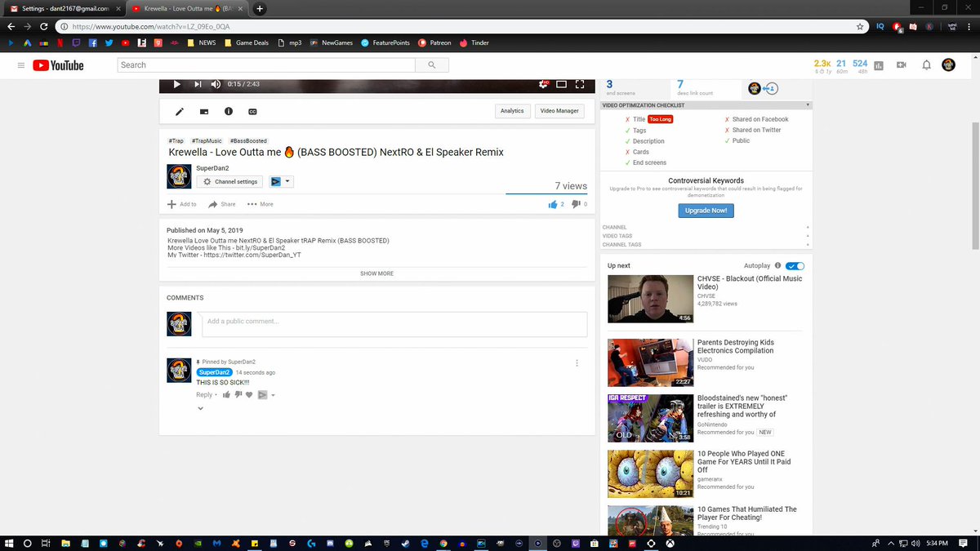Dislike the video with thumbs down
Viewport: 980px width, 551px height.
point(575,204)
